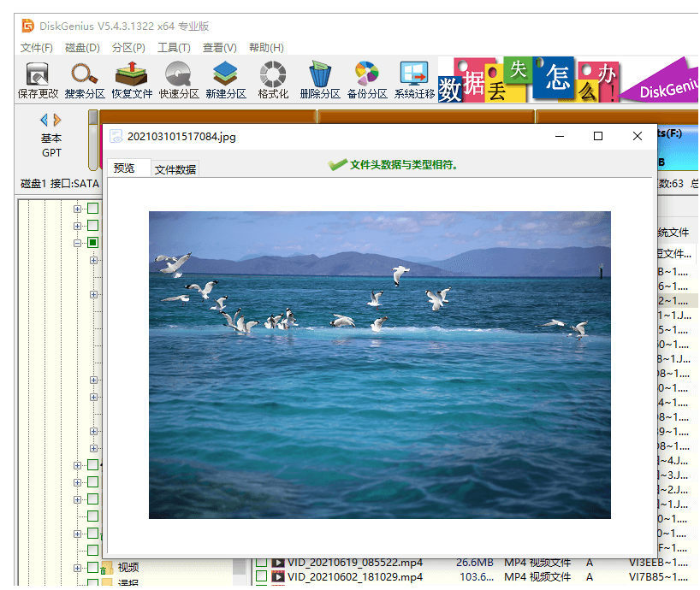The height and width of the screenshot is (590, 700).
Task: Start 系统迁移 (System Migration) tool
Action: (414, 80)
